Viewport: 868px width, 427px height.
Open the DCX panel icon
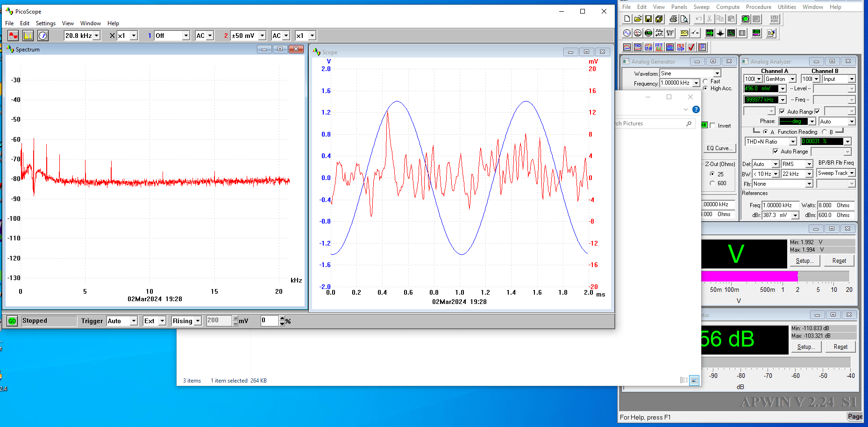684,33
